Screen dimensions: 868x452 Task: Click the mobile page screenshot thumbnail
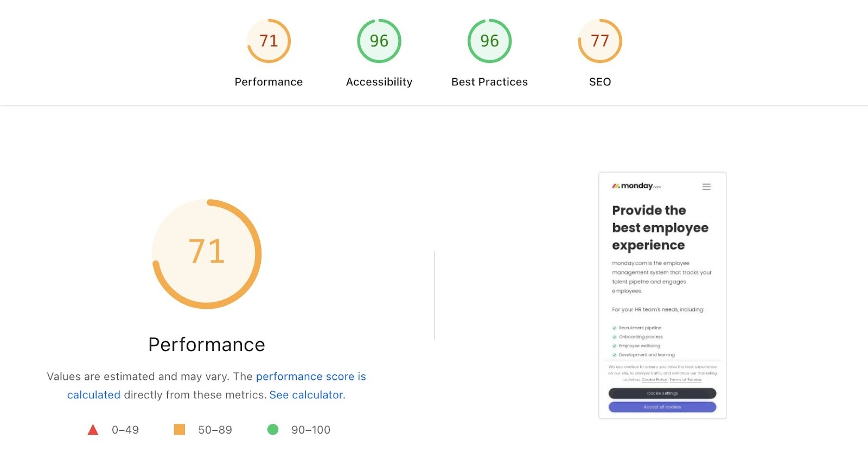662,295
